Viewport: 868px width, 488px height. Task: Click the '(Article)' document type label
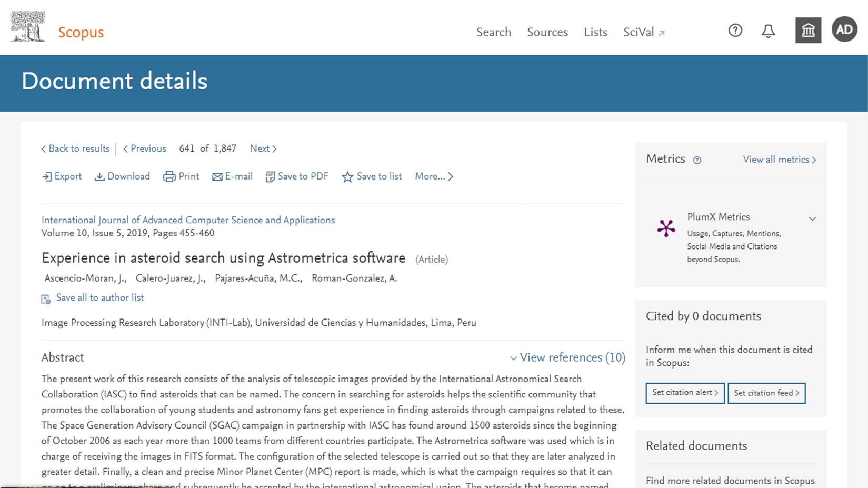432,260
